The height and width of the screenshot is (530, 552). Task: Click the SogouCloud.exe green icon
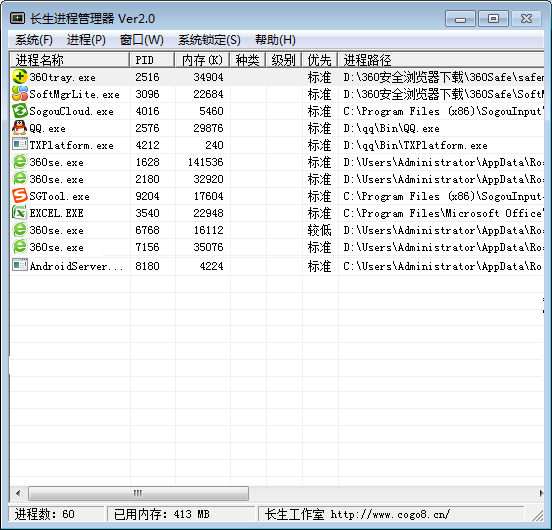click(x=20, y=111)
